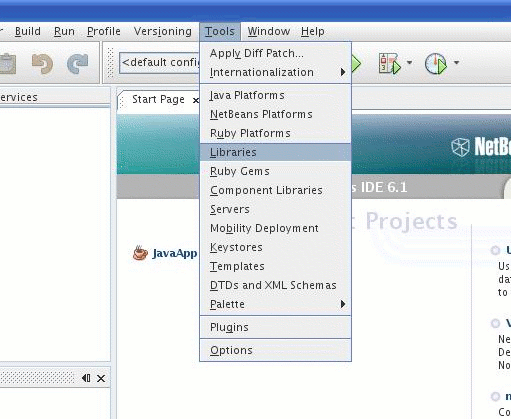Open the Profile button dropdown arrow
The height and width of the screenshot is (419, 511).
click(x=456, y=62)
